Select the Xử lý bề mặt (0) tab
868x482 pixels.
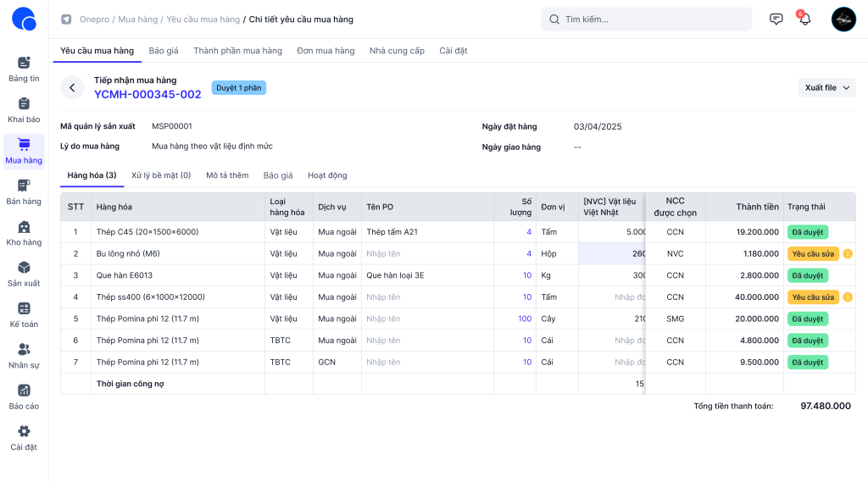click(x=161, y=175)
